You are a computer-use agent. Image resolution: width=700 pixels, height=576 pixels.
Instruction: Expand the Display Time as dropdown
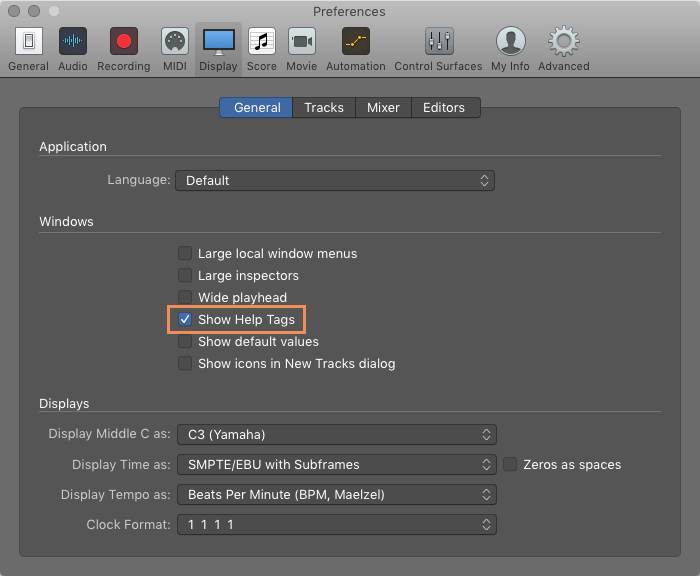click(337, 464)
